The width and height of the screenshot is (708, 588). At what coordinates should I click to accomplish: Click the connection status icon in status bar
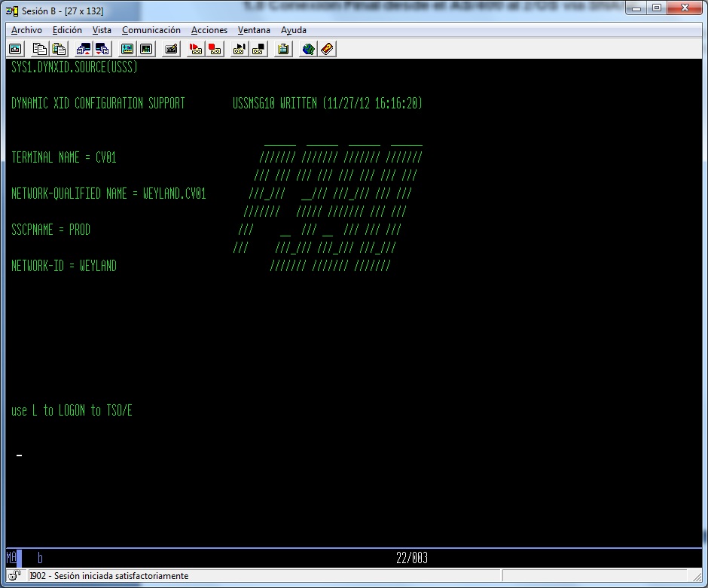coord(14,575)
